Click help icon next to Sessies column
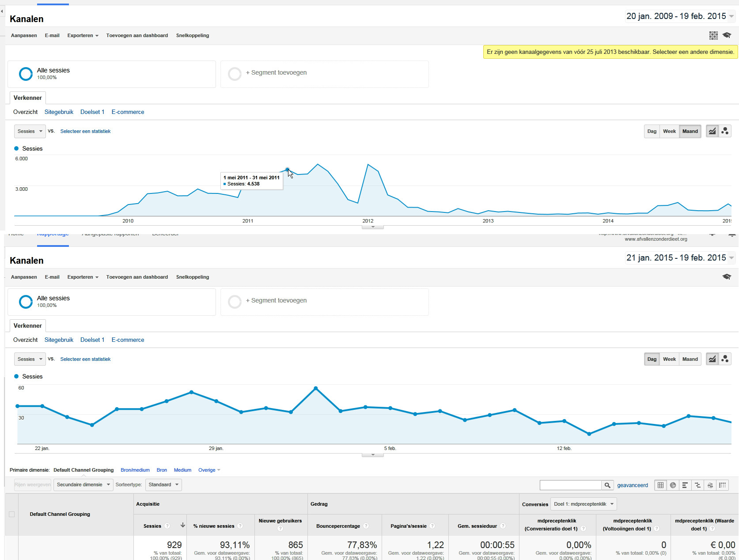This screenshot has height=560, width=739. click(167, 526)
